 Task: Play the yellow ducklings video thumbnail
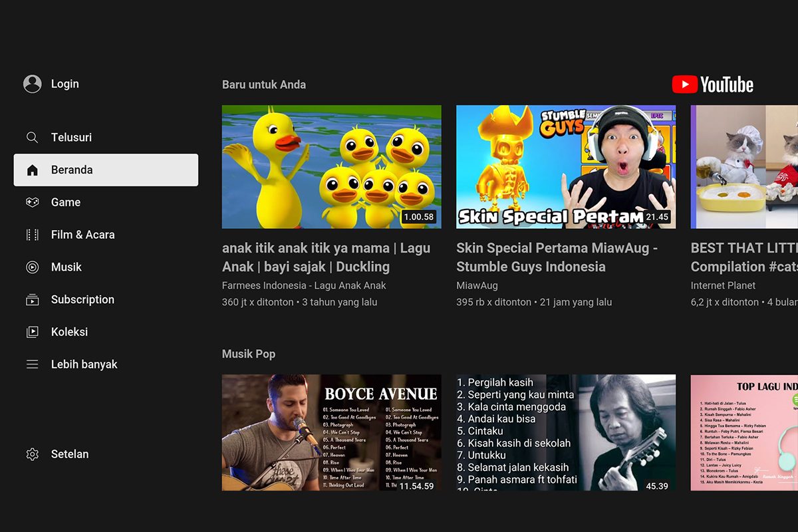[x=331, y=166]
